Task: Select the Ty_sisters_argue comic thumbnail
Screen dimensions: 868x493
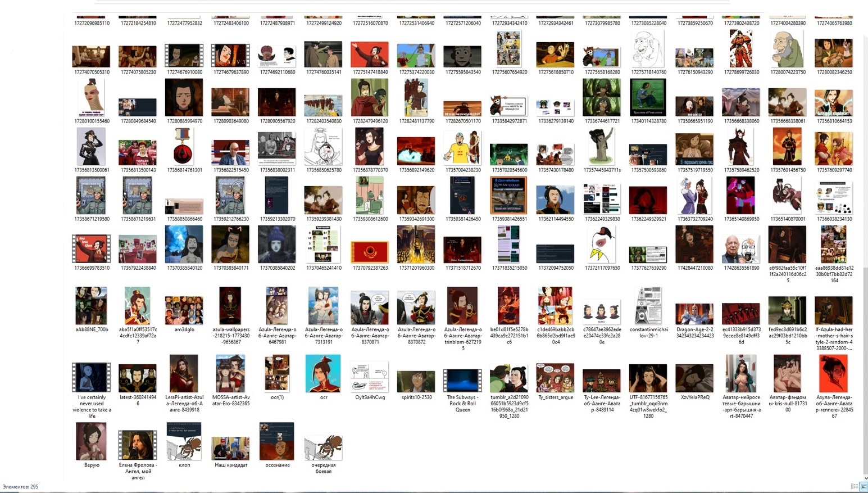Action: (556, 378)
